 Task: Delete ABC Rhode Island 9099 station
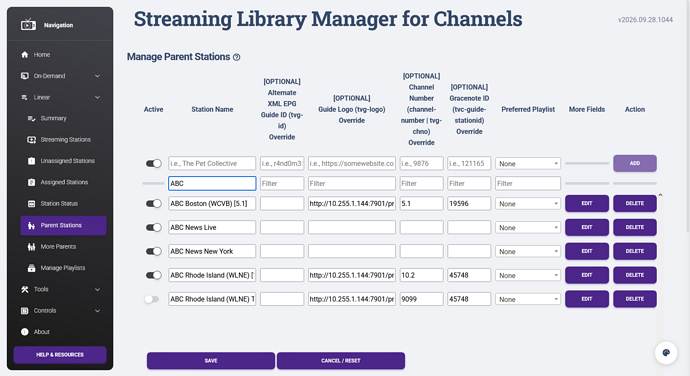point(635,299)
